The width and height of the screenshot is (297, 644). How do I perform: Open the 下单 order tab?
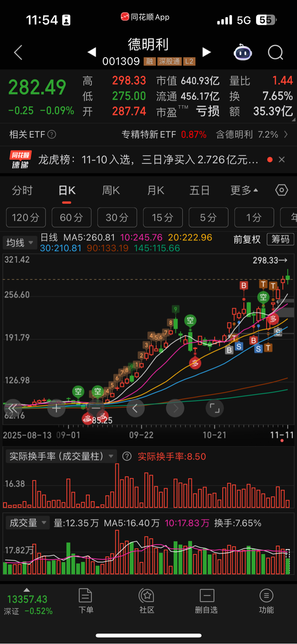coord(85,601)
